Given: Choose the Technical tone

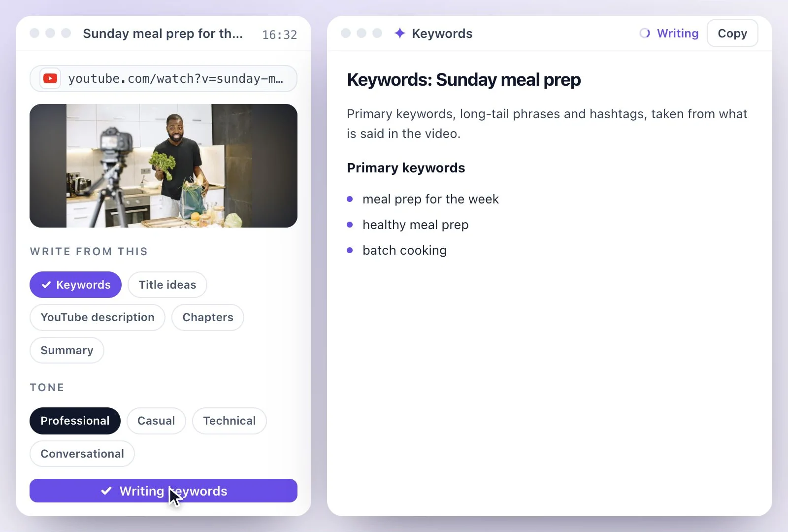Looking at the screenshot, I should coord(230,421).
